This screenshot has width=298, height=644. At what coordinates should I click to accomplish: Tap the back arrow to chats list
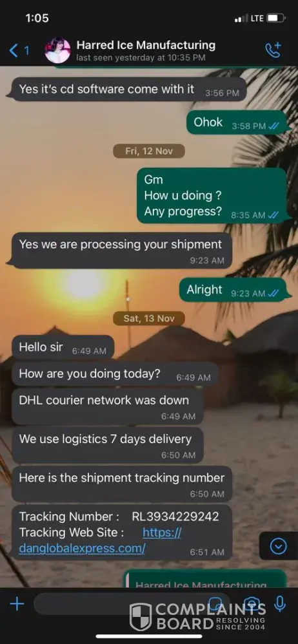tap(14, 51)
